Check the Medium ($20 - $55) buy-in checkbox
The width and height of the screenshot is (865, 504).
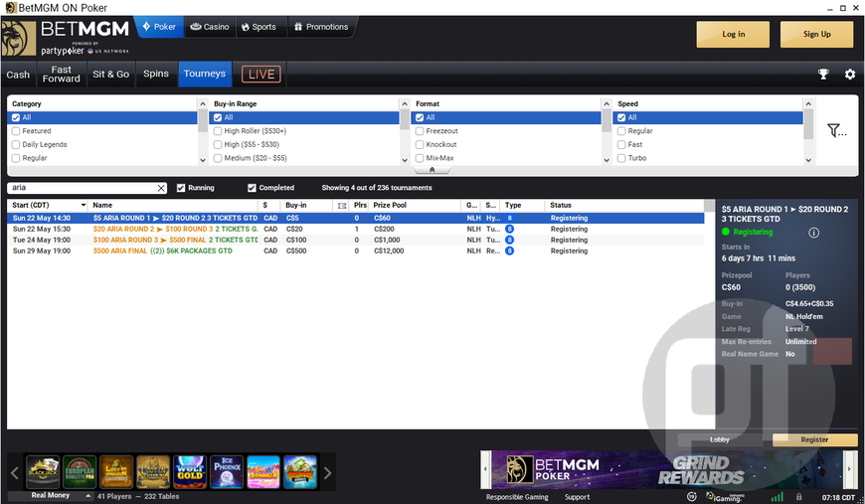pos(218,158)
